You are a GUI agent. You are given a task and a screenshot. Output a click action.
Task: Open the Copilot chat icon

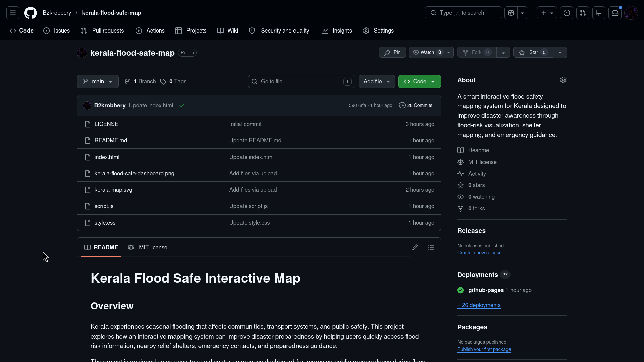(511, 13)
